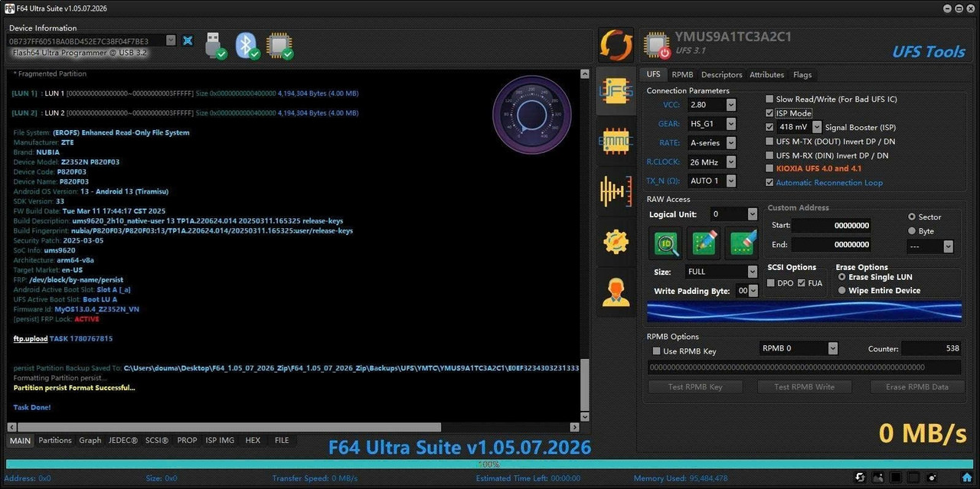Screen dimensions: 980x489
Task: Toggle the ISP Mode checkbox
Action: [x=769, y=113]
